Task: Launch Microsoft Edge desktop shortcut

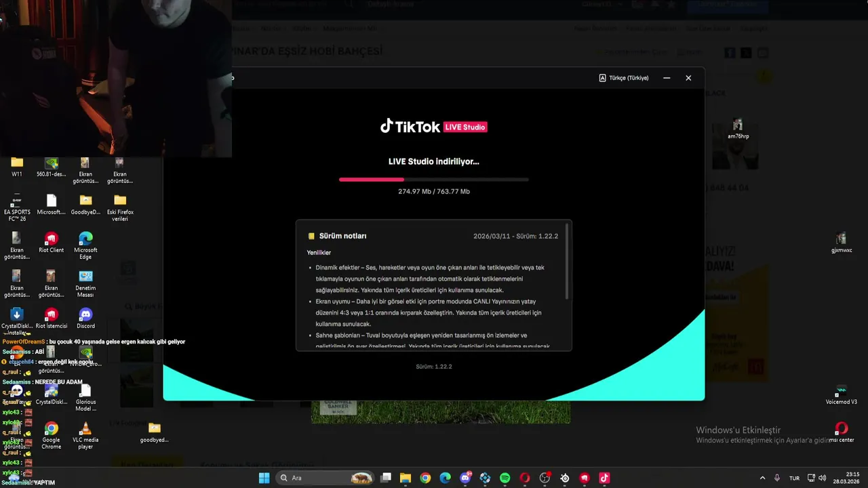Action: tap(85, 246)
